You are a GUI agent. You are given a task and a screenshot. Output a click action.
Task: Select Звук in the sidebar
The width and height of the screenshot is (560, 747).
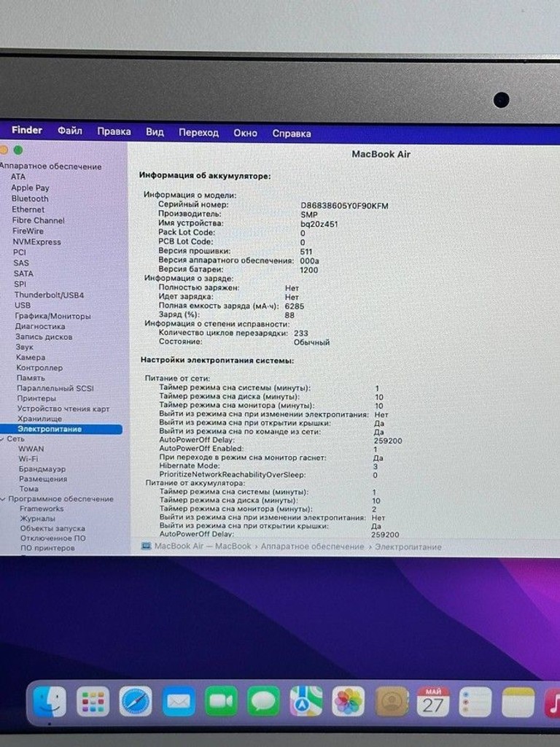[x=24, y=347]
